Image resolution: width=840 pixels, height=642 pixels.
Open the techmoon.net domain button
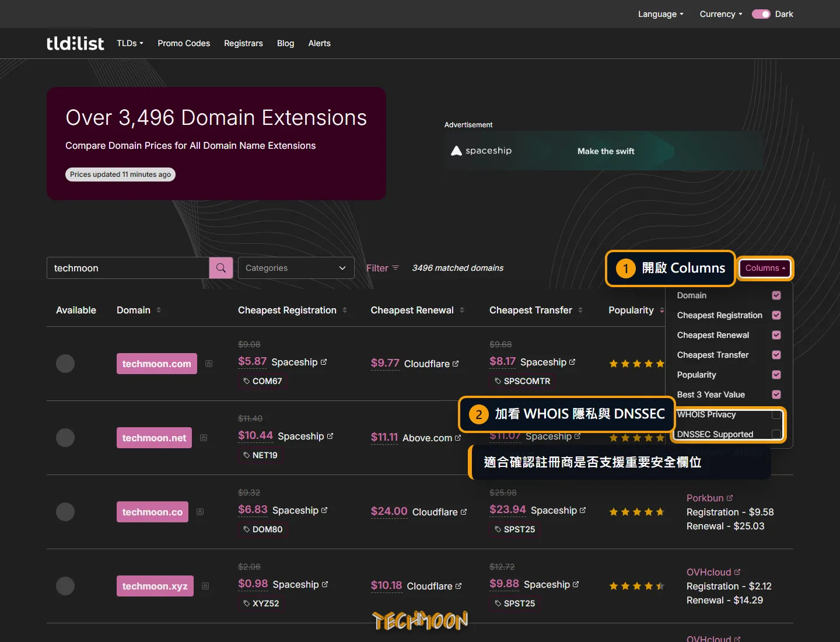pos(154,438)
